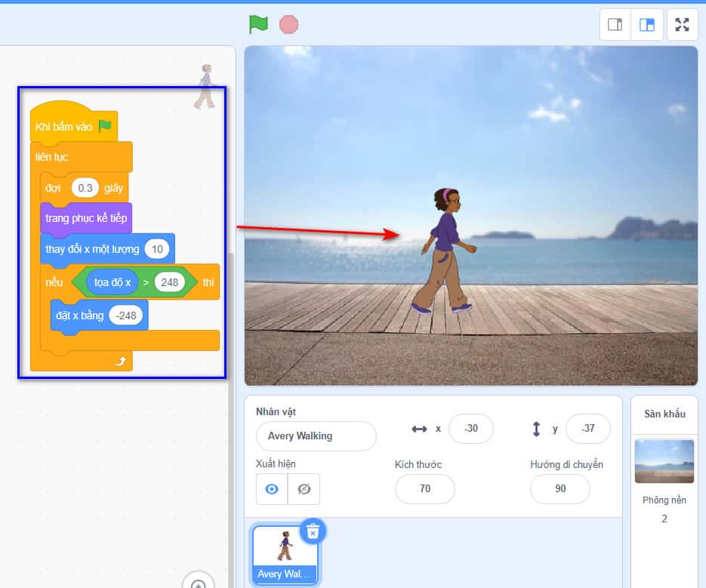Delete the Avery Walking sprite with the trash icon
Screen dimensions: 706x588
(x=313, y=531)
